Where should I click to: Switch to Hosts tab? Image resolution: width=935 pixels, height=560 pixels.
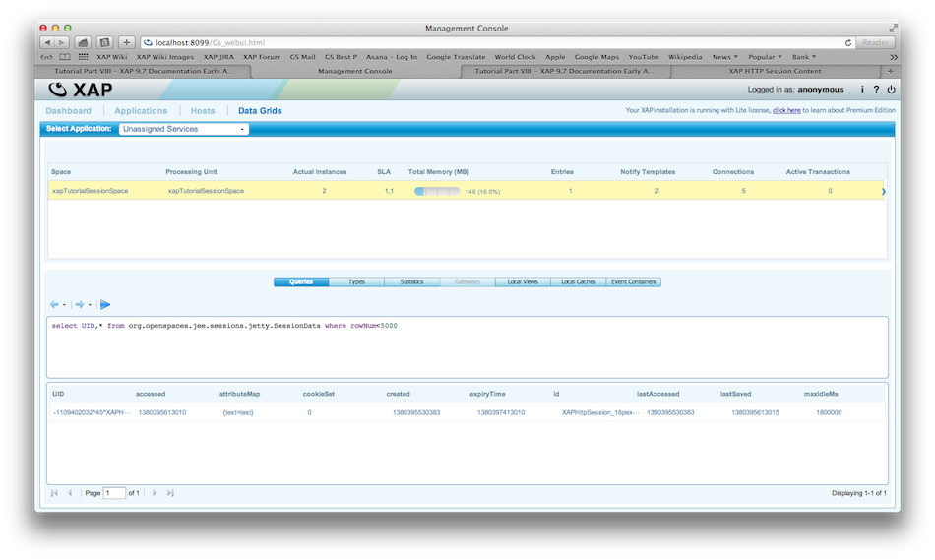(203, 111)
